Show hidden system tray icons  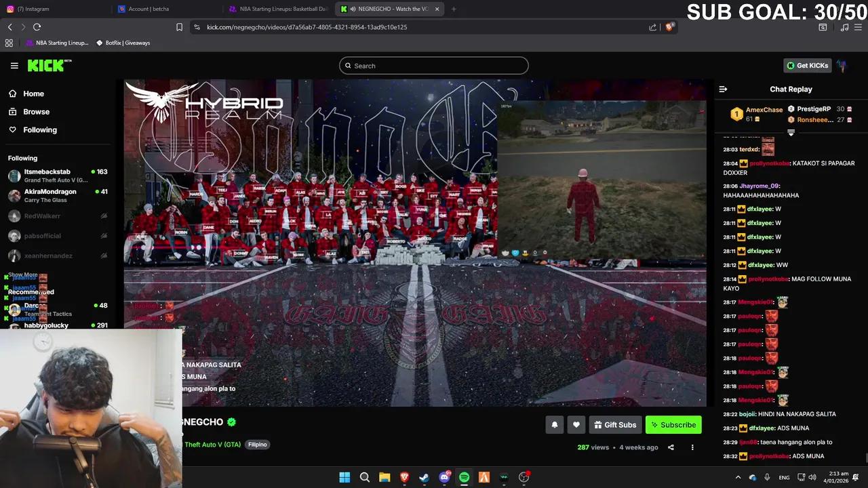click(x=738, y=477)
